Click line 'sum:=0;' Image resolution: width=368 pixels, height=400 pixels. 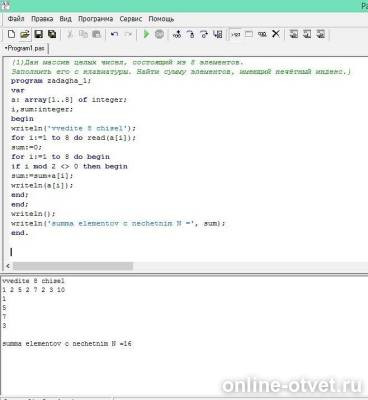point(26,147)
